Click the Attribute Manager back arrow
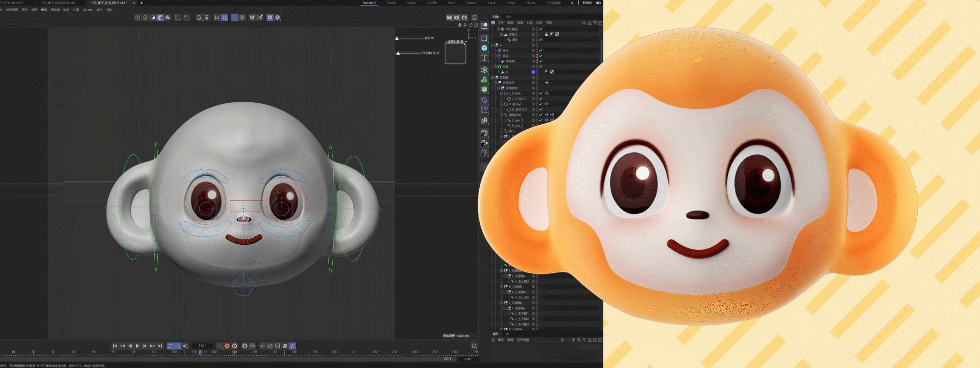The width and height of the screenshot is (980, 368). point(563,340)
